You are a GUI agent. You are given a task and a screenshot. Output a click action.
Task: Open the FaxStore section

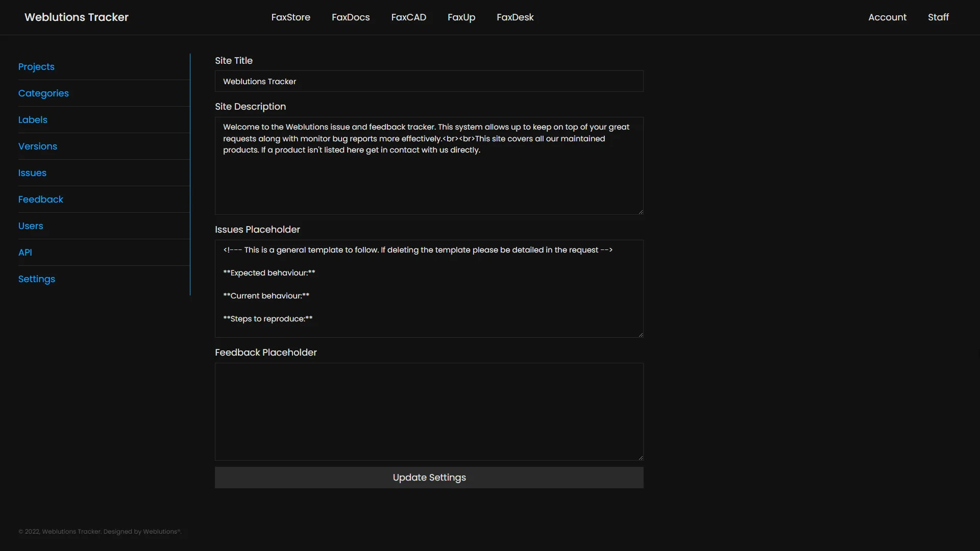click(290, 17)
